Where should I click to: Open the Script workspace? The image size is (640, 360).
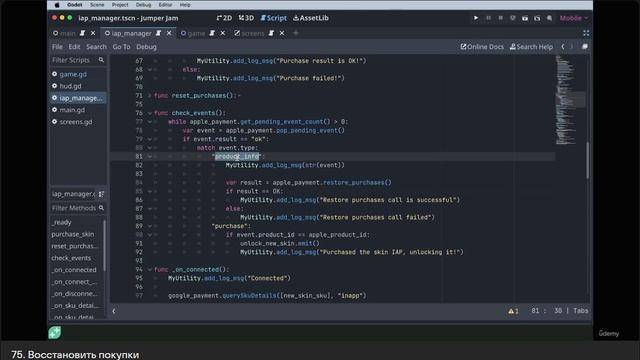[x=273, y=18]
